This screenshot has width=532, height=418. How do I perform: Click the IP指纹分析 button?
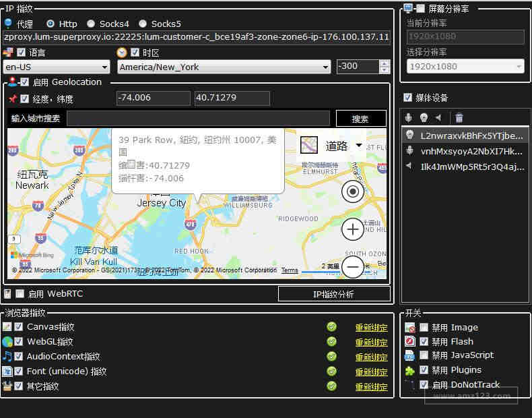point(334,294)
